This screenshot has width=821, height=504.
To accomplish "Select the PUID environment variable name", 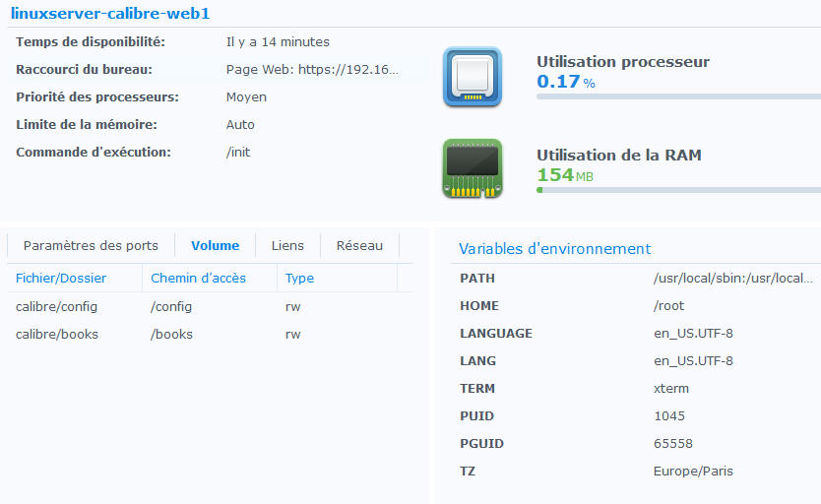I will point(476,416).
